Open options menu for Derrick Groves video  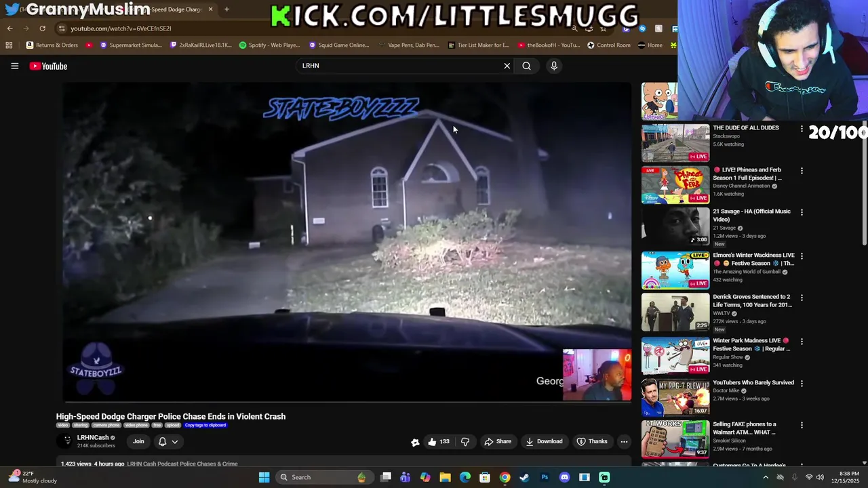(802, 298)
